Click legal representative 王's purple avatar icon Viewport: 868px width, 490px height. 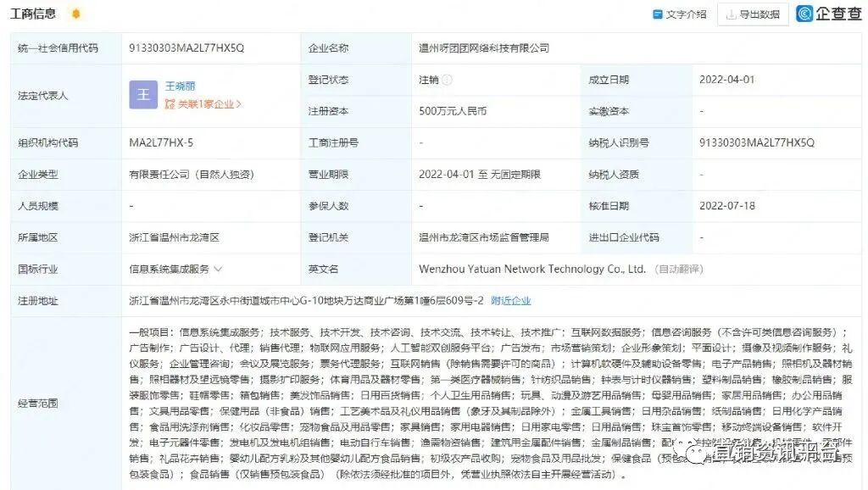click(x=143, y=96)
